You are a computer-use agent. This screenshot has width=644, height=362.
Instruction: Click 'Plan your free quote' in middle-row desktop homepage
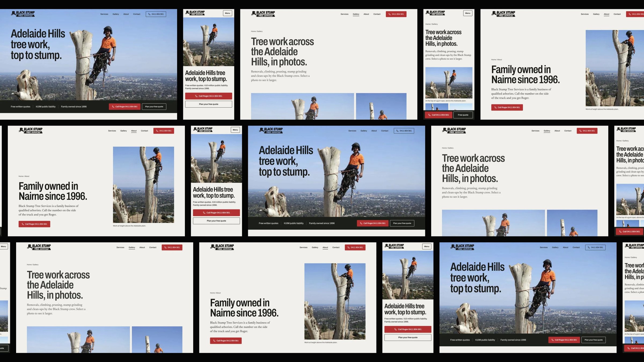coord(402,223)
